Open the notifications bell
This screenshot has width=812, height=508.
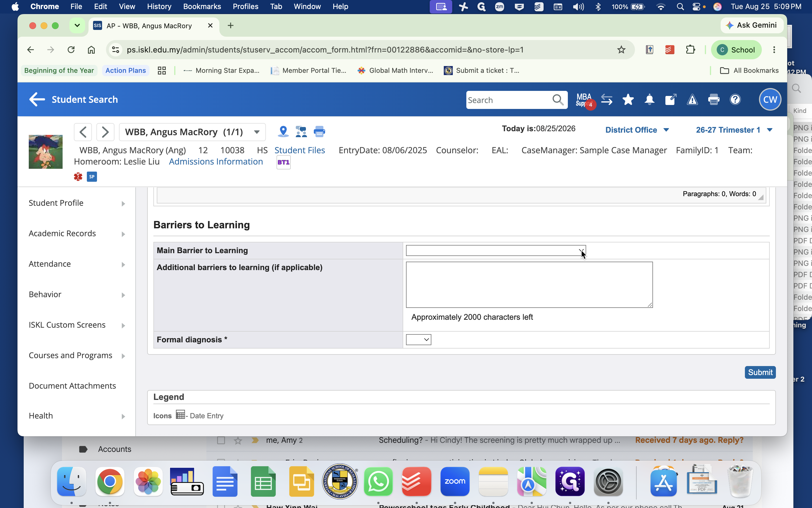coord(649,99)
